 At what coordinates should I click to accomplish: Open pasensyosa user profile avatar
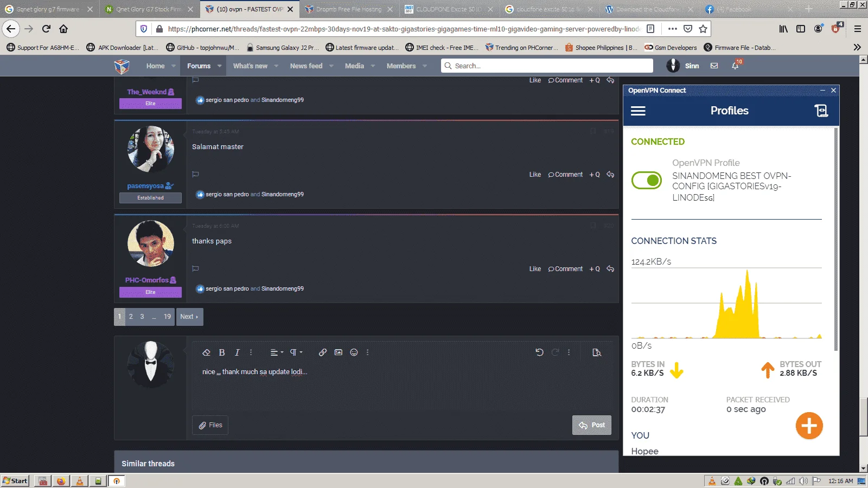click(x=151, y=149)
